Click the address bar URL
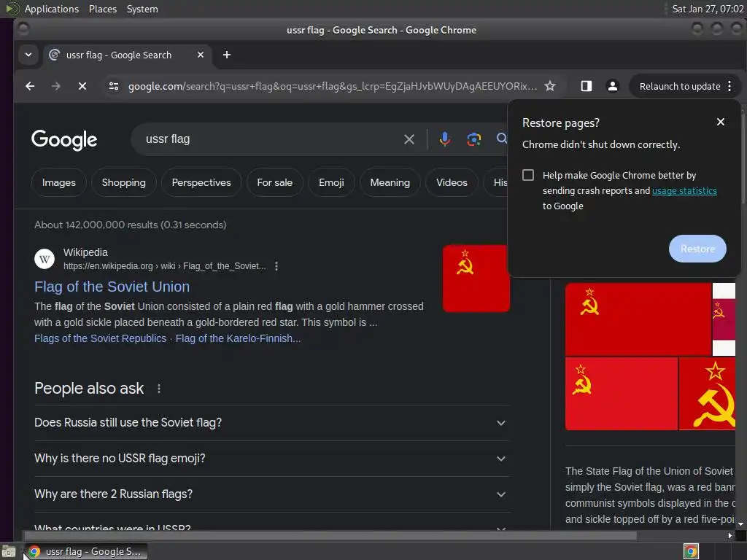Screen dimensions: 747x560 point(333,86)
